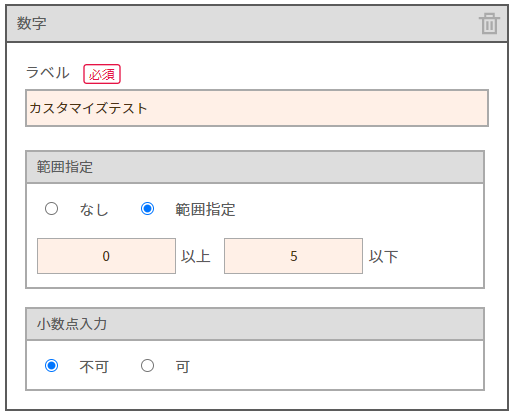Click the 不可 option label text

click(94, 367)
